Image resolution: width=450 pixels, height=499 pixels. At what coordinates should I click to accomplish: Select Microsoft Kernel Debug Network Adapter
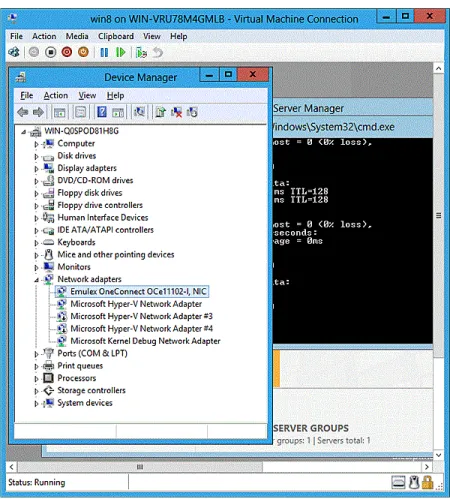[x=145, y=341]
